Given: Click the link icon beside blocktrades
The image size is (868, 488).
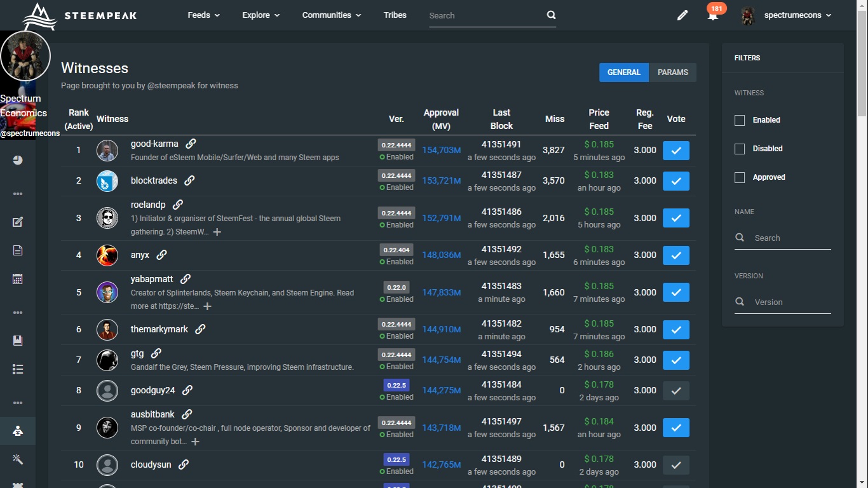Looking at the screenshot, I should pos(189,180).
